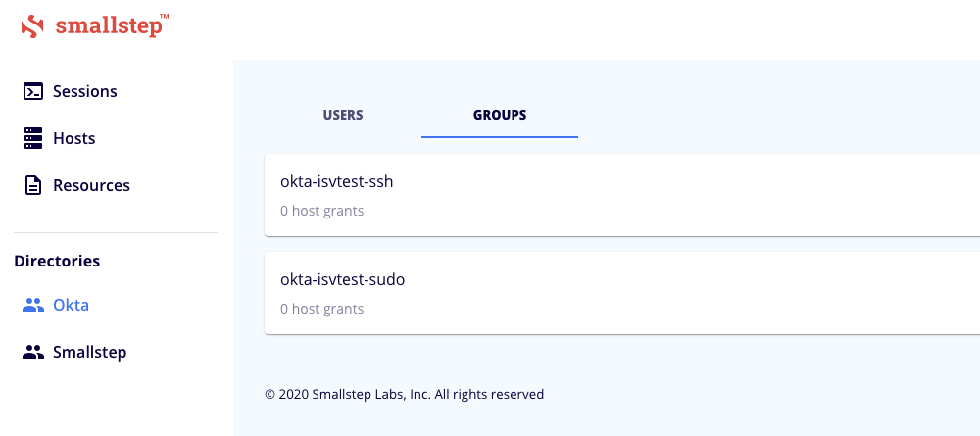The width and height of the screenshot is (980, 436).
Task: Click the Resources document icon
Action: click(33, 185)
